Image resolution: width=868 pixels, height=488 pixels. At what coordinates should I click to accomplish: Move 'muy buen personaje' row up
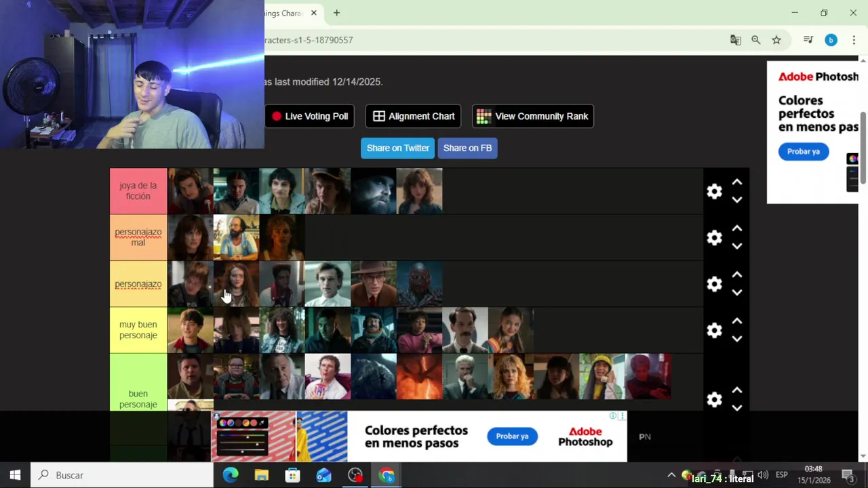(x=737, y=321)
